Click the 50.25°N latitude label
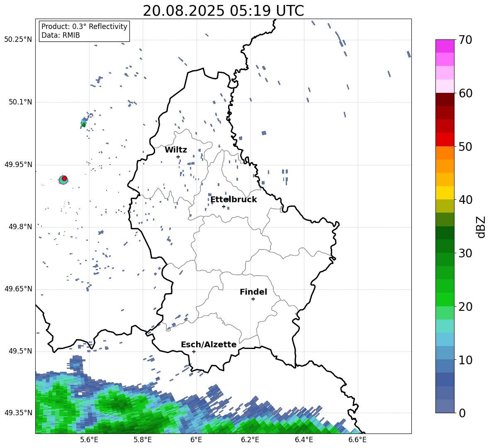 tap(18, 40)
